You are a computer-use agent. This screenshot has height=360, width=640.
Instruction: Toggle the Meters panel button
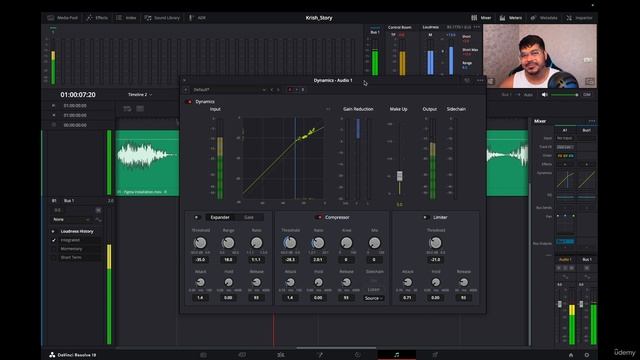click(511, 18)
